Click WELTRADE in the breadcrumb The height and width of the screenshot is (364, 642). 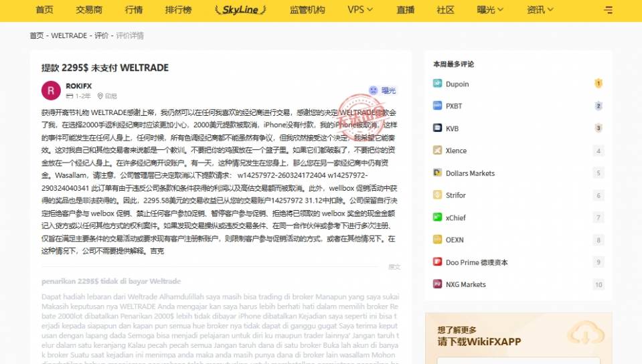[x=69, y=35]
